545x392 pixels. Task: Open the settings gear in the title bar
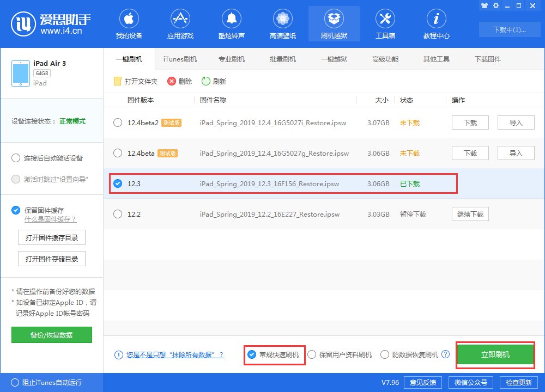coord(496,5)
